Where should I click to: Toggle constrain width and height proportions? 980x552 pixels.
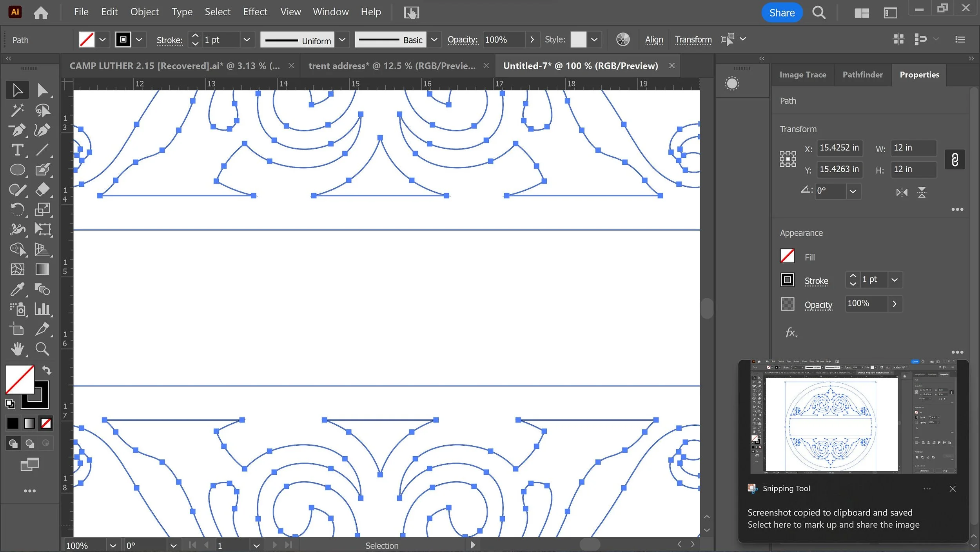955,159
